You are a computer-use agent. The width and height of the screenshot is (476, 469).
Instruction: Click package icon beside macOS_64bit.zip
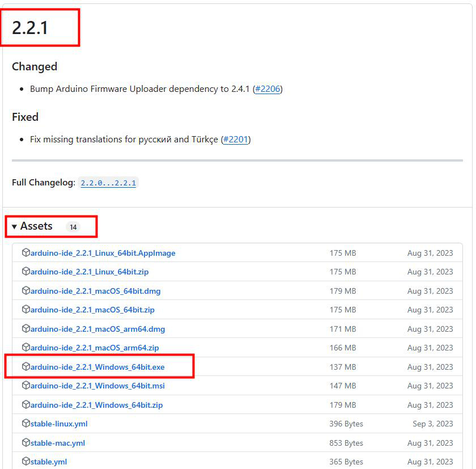tap(26, 309)
